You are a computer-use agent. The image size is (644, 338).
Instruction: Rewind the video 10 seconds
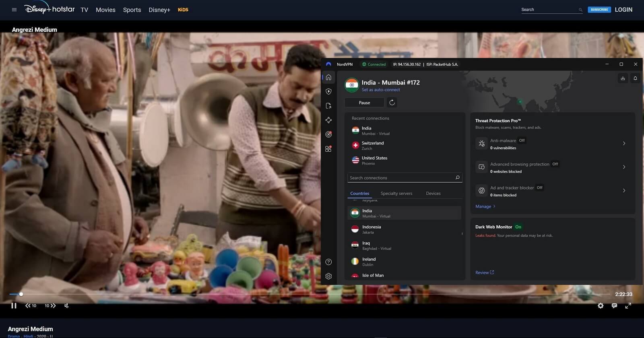[31, 305]
